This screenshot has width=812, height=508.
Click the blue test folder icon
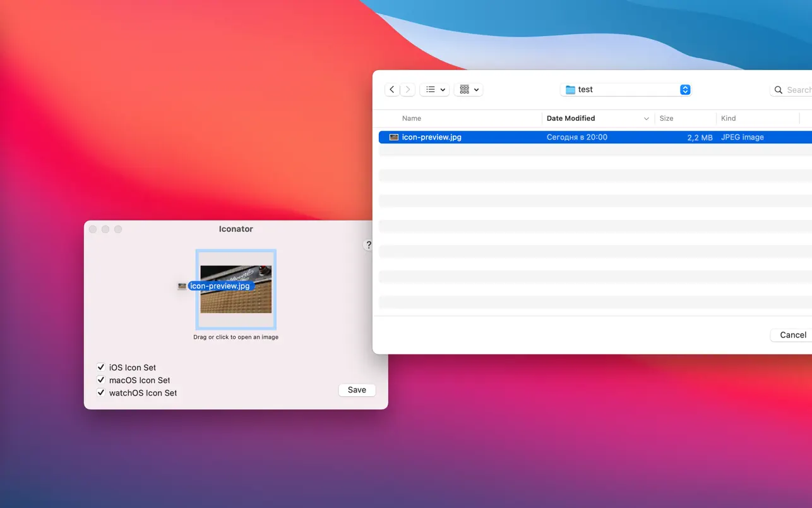point(570,90)
